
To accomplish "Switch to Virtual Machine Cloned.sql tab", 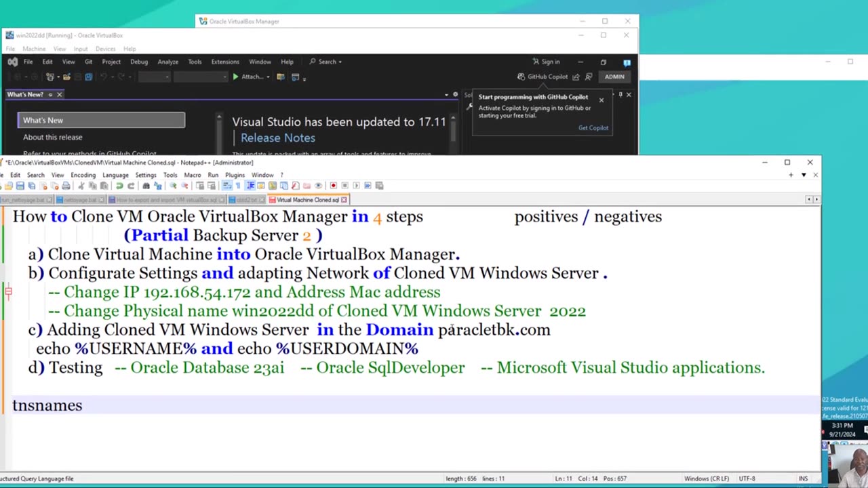I will click(307, 200).
